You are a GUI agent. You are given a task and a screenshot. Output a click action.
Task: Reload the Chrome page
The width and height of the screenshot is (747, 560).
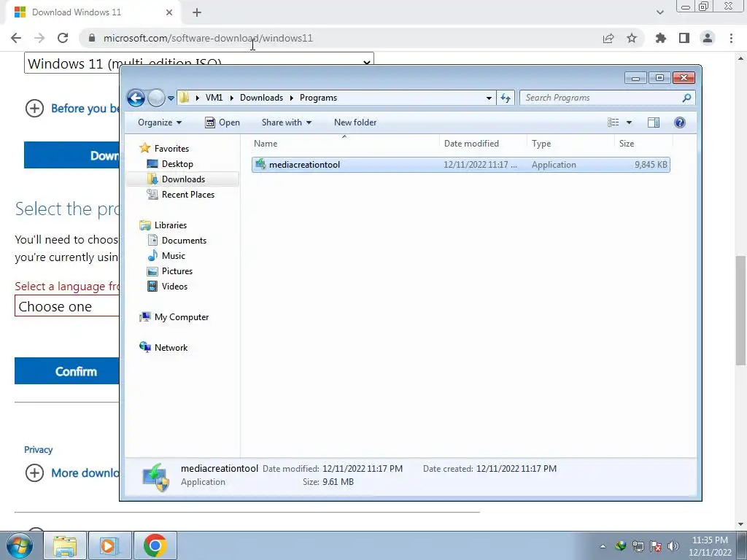[63, 38]
